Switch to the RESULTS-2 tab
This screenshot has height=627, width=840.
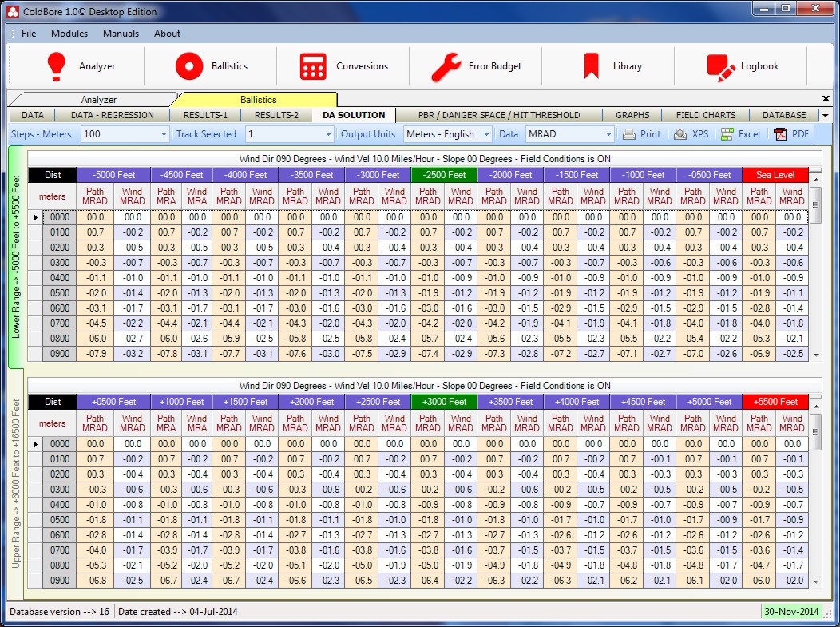(276, 115)
